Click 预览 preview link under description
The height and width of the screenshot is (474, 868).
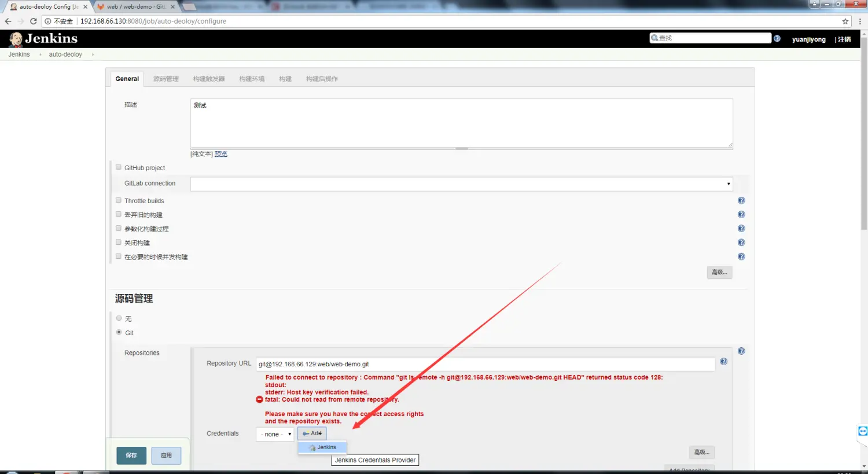221,154
